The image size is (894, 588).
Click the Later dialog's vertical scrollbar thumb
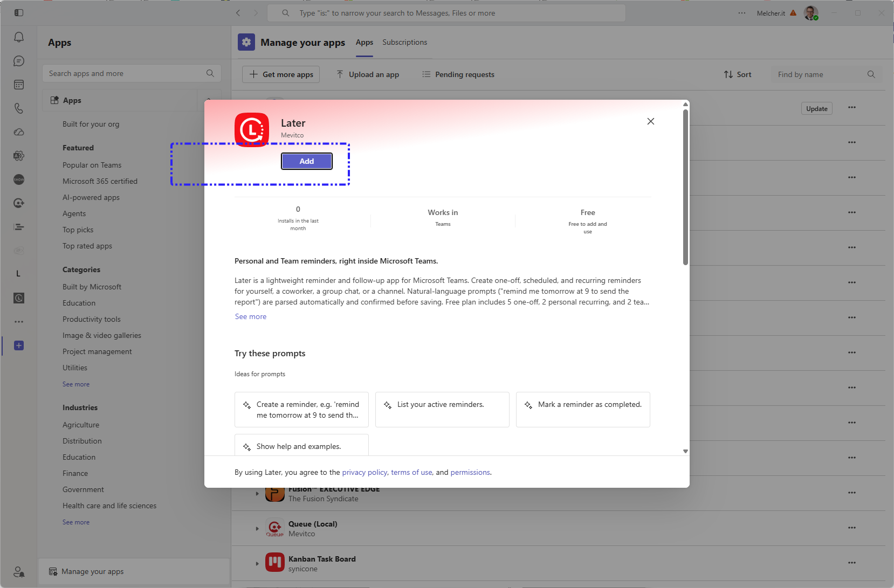pos(685,187)
